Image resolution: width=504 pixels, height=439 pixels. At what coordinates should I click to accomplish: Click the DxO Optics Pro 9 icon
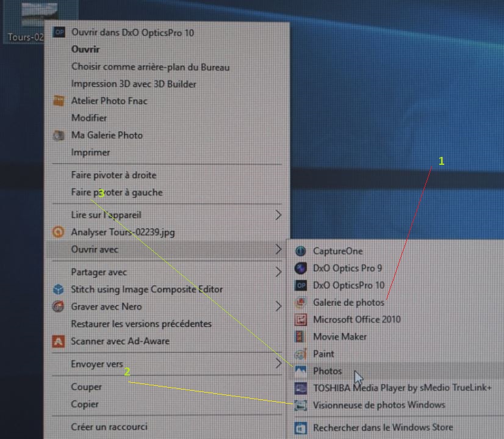click(x=301, y=268)
